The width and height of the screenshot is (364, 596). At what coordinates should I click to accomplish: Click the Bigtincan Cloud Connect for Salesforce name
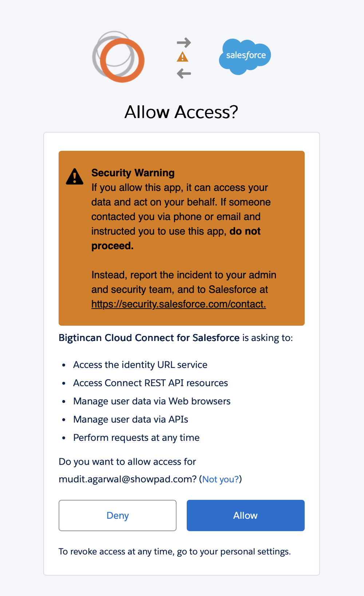click(149, 338)
